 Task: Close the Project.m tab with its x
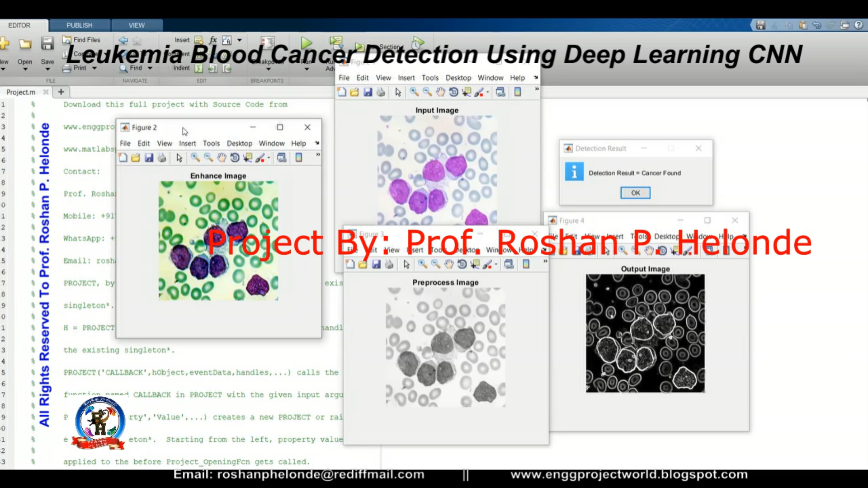point(46,92)
